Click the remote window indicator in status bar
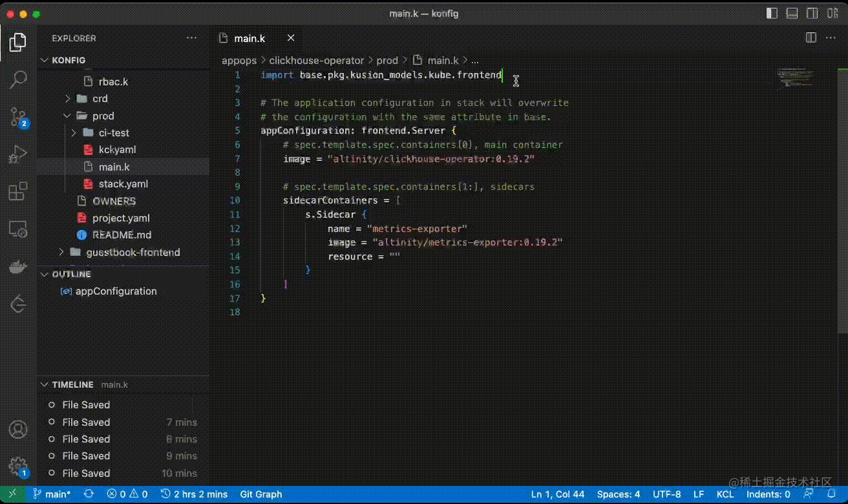This screenshot has height=504, width=848. pyautogui.click(x=12, y=494)
